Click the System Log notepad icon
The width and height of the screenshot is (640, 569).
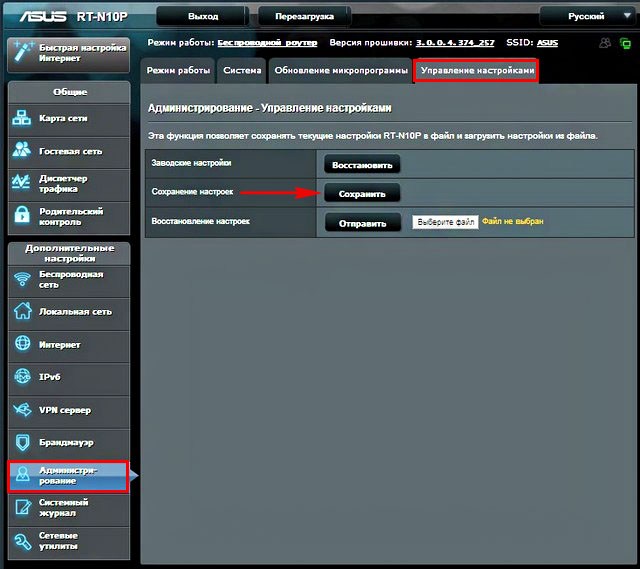click(x=22, y=507)
